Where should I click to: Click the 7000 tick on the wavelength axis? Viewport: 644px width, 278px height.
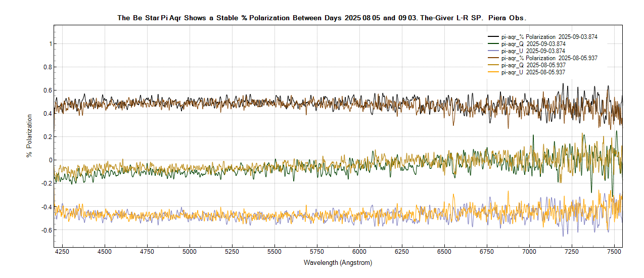pos(529,251)
